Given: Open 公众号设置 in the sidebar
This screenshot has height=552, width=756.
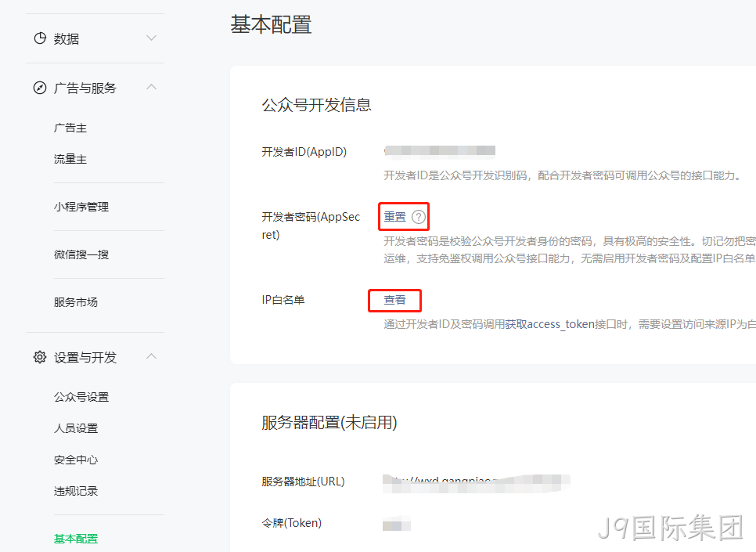Looking at the screenshot, I should (x=81, y=397).
